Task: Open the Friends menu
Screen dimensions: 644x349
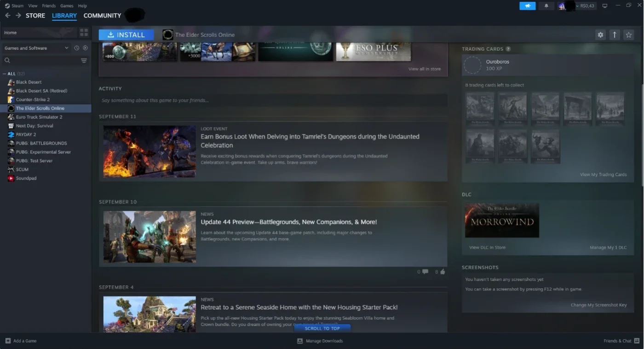Action: tap(49, 6)
